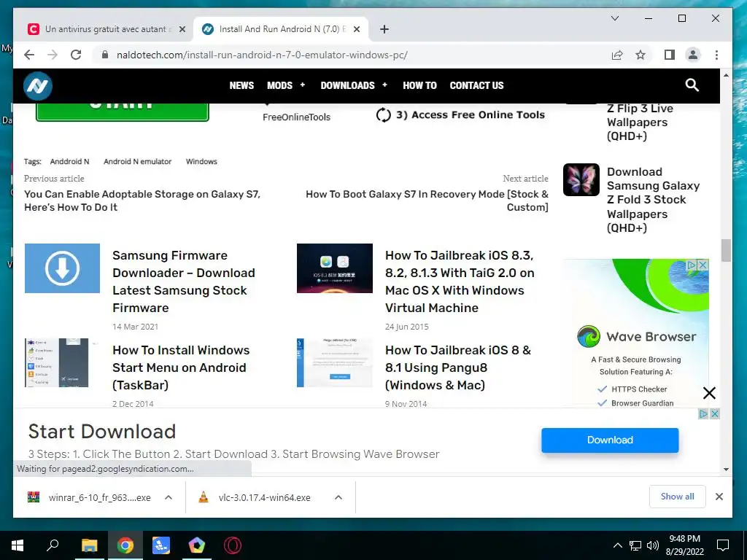The height and width of the screenshot is (560, 747).
Task: Open the notification center icon
Action: [x=723, y=545]
